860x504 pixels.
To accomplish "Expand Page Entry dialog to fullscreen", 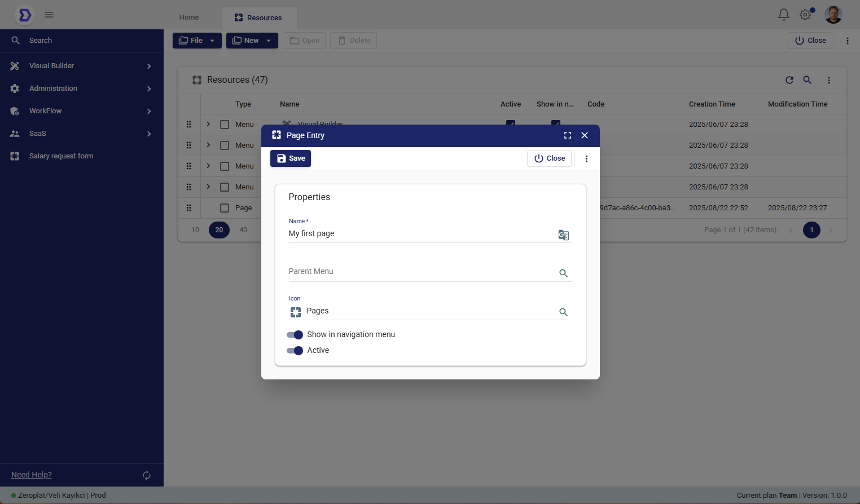I will click(568, 135).
